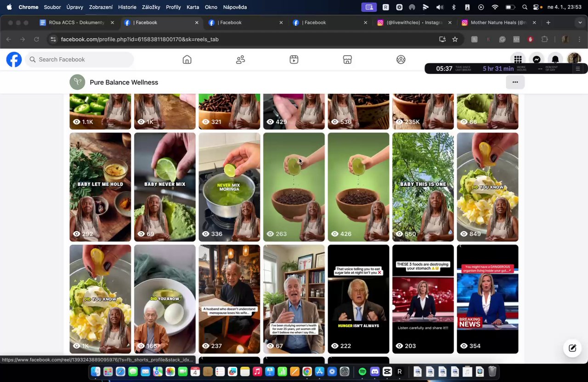588x382 pixels.
Task: Open the Facebook notifications bell
Action: [x=555, y=59]
